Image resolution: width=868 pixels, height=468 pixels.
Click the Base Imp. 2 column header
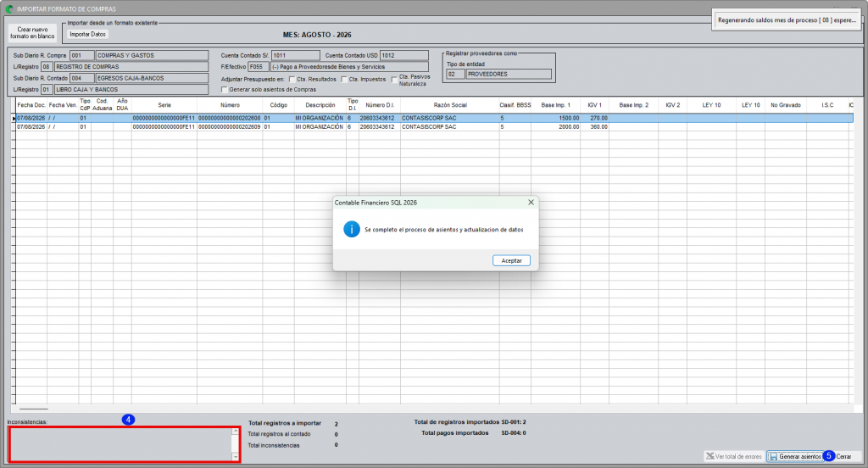tap(633, 104)
